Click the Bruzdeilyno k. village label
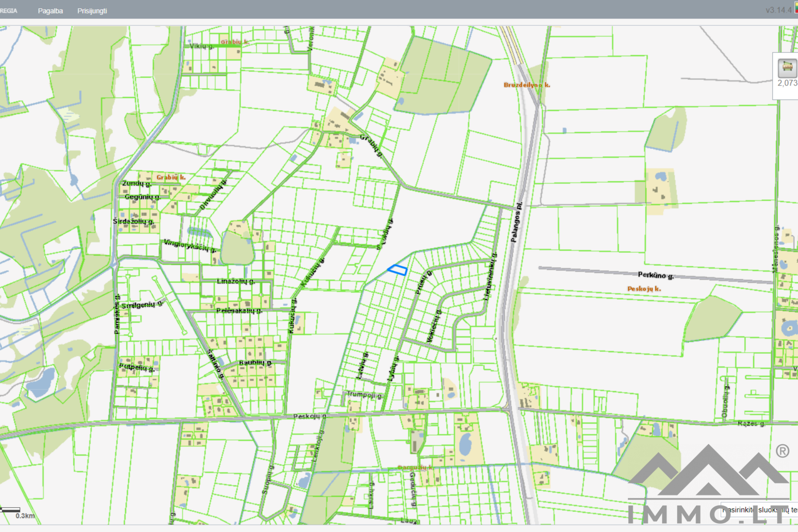Viewport: 798px width, 532px height. click(x=527, y=85)
